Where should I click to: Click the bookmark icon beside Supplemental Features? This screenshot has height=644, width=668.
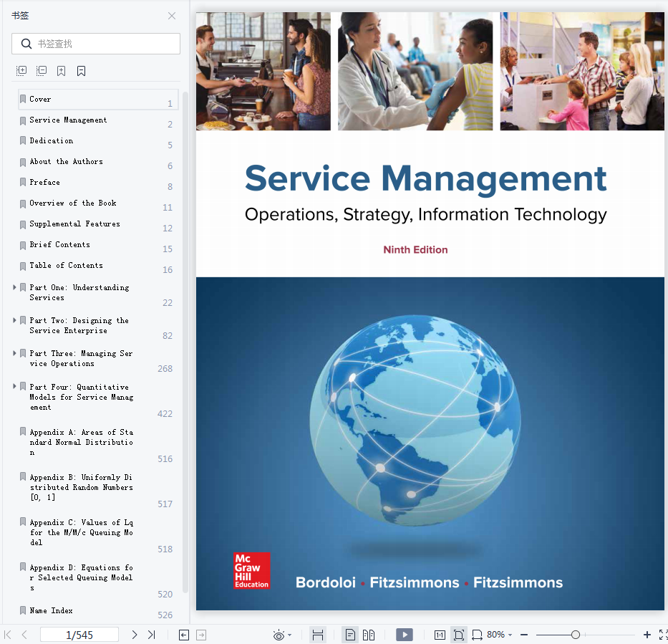click(23, 224)
